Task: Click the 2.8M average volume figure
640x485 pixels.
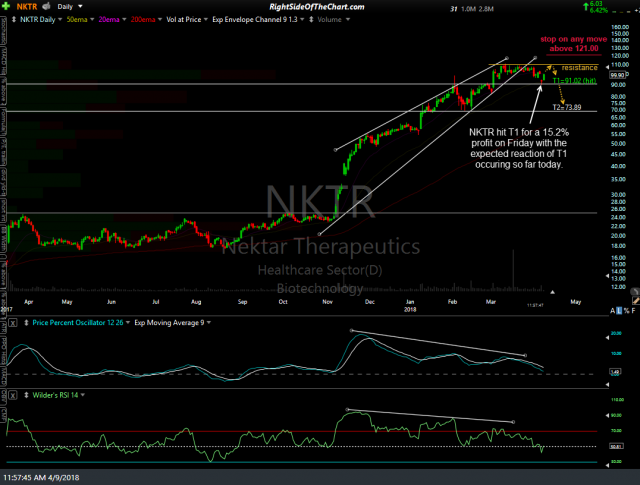Action: pos(487,9)
